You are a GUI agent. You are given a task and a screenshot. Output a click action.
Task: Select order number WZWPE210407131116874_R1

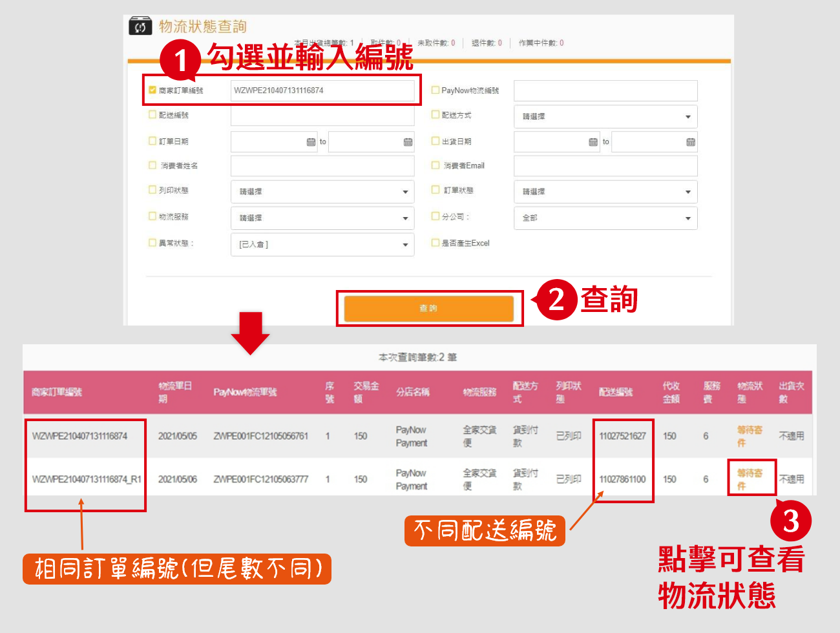(87, 479)
